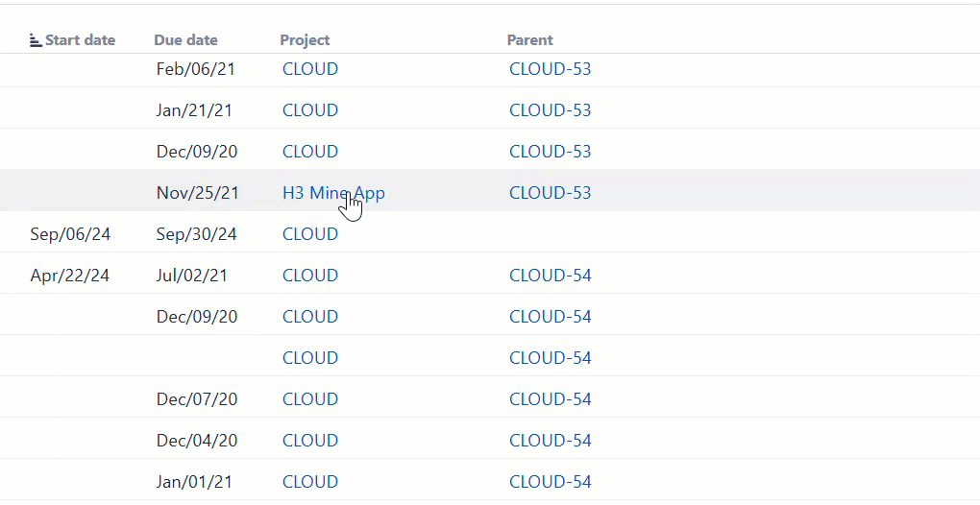Click the Jan/01/21 due date cell
Image resolution: width=980 pixels, height=505 pixels.
pos(194,482)
